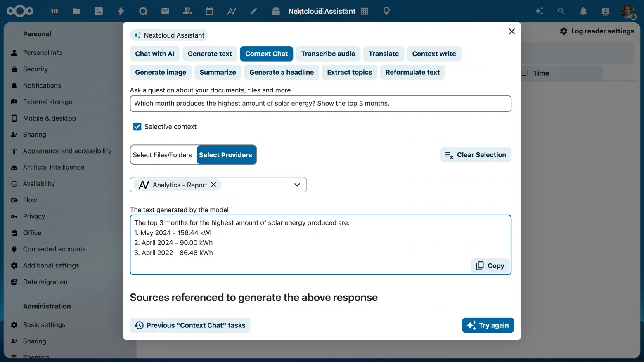644x362 pixels.
Task: Copy the generated model text
Action: point(490,266)
